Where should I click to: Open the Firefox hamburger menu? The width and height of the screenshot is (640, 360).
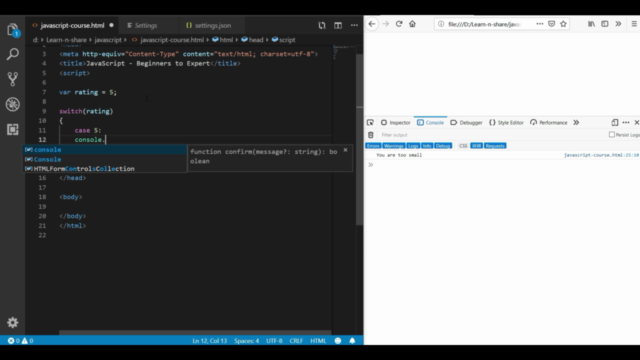pyautogui.click(x=634, y=24)
